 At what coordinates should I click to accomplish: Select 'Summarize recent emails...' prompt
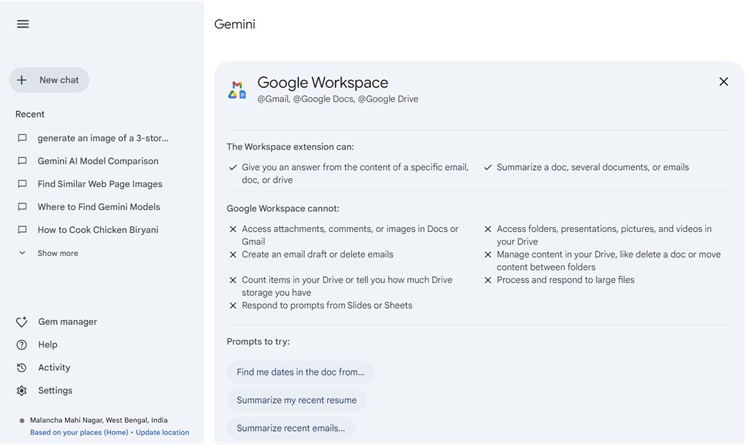[x=291, y=428]
